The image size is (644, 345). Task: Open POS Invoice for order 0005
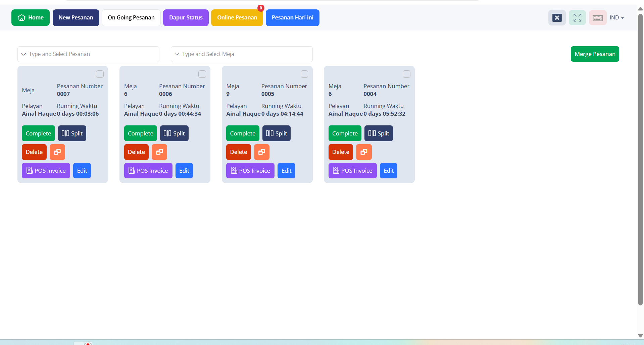(250, 171)
